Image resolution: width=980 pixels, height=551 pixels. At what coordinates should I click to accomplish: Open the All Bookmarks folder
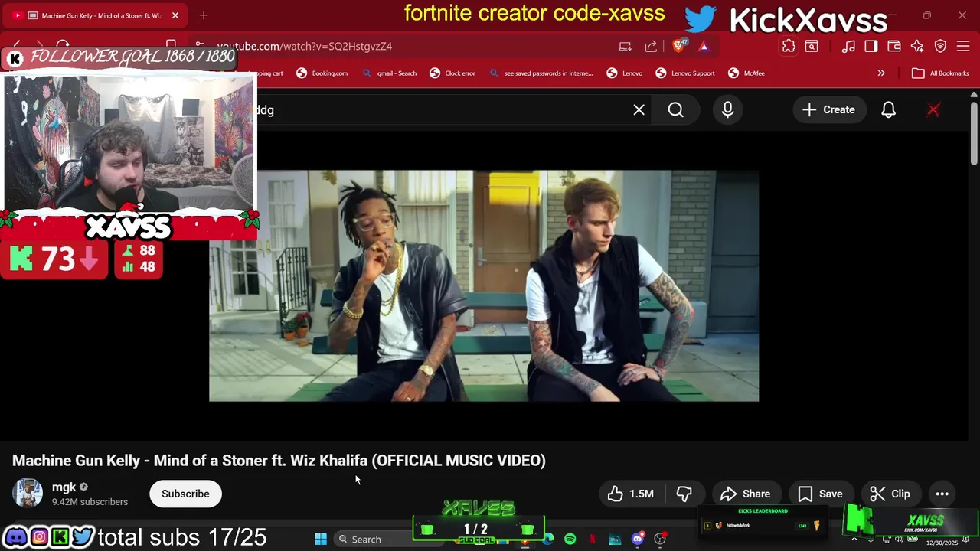(940, 73)
